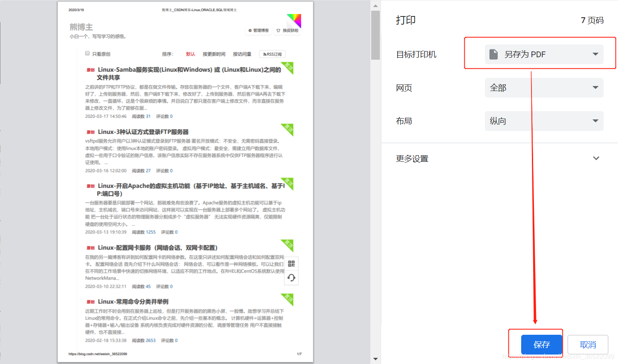Click the blue 保存 button
618x364 pixels.
click(x=541, y=344)
